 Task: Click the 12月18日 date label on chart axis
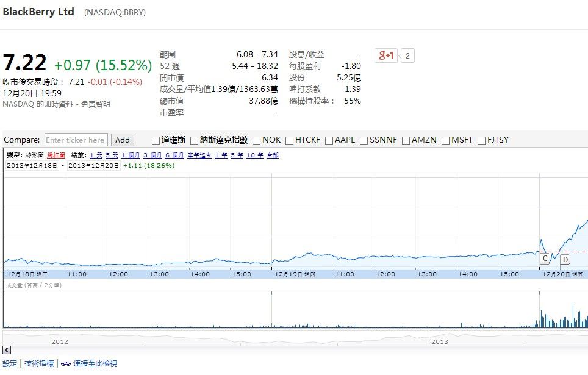[x=27, y=274]
